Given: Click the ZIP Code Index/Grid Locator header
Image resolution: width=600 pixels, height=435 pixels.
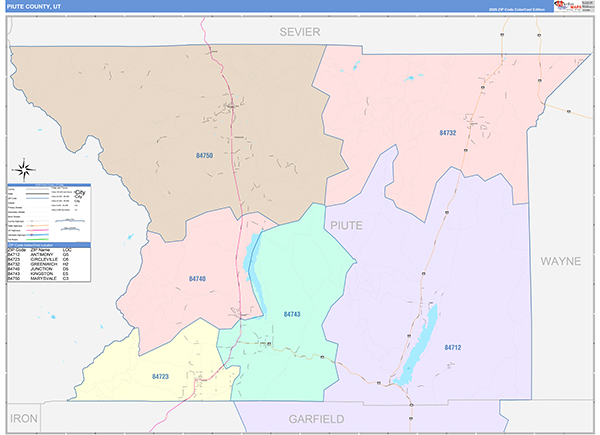Looking at the screenshot, I should coord(49,245).
